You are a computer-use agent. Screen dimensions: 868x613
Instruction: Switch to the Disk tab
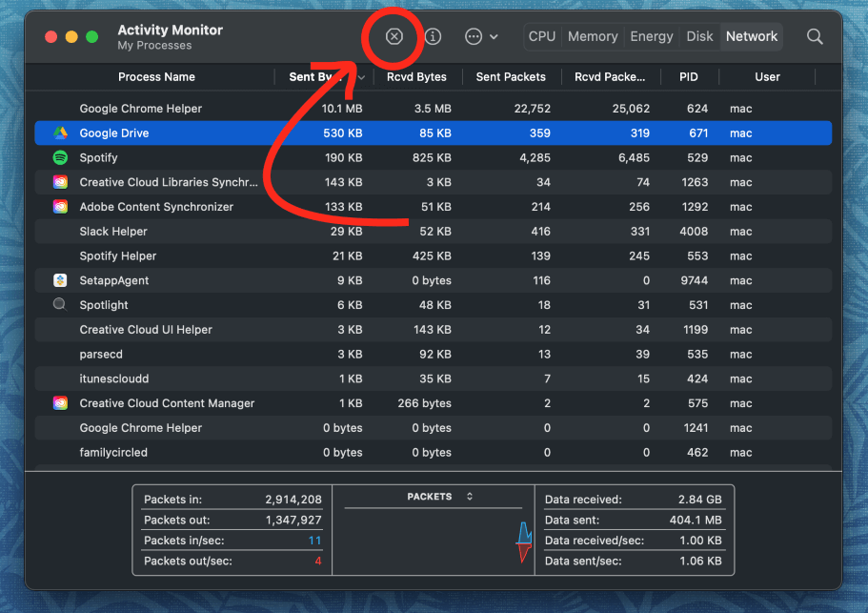click(699, 36)
